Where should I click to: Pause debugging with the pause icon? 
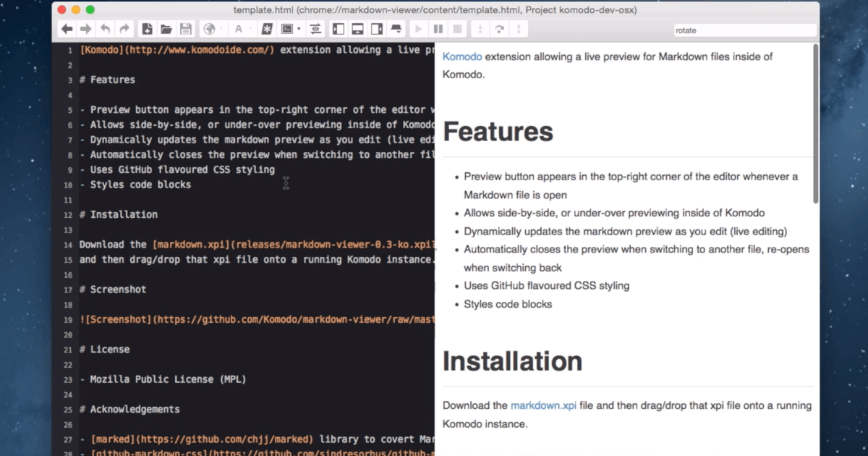tap(438, 29)
